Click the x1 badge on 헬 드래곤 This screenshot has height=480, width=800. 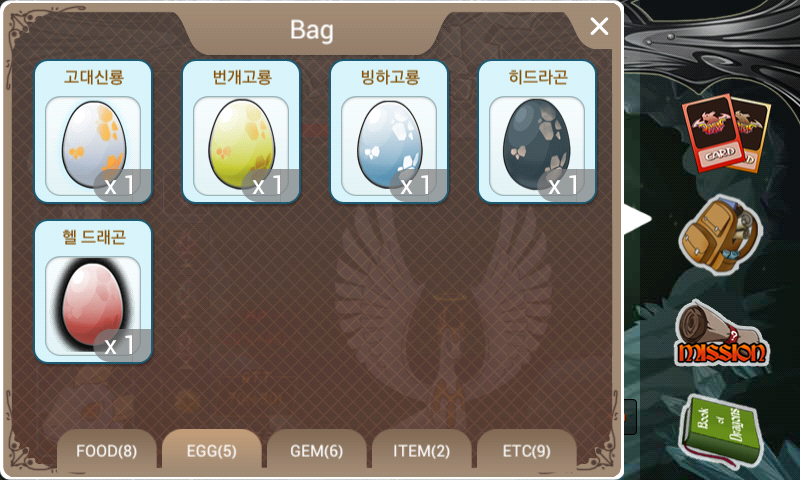point(121,346)
